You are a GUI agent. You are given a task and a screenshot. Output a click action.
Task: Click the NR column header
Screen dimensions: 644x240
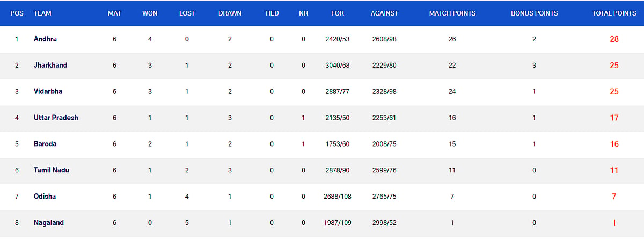pos(303,13)
